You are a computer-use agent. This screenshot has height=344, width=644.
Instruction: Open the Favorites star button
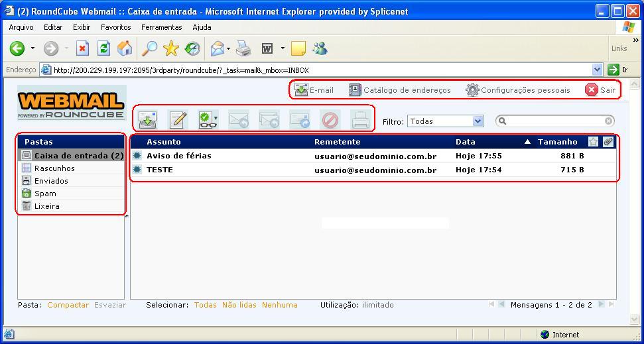[x=171, y=49]
